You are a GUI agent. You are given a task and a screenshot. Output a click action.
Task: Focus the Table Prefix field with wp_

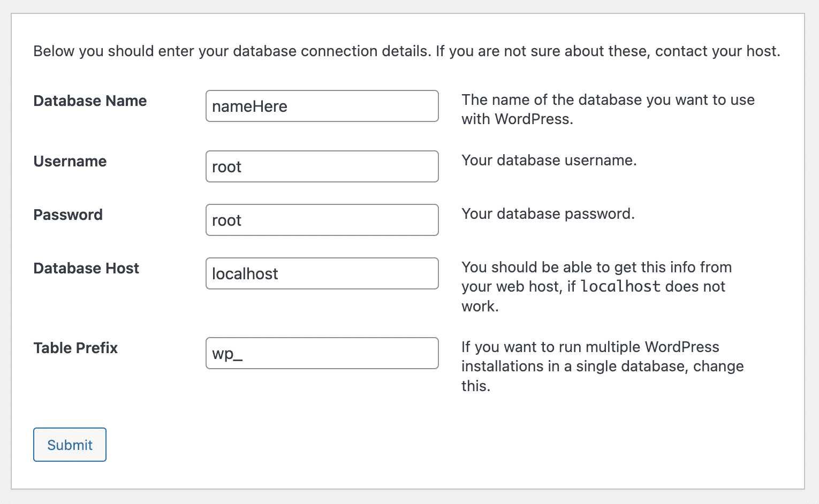pyautogui.click(x=322, y=353)
